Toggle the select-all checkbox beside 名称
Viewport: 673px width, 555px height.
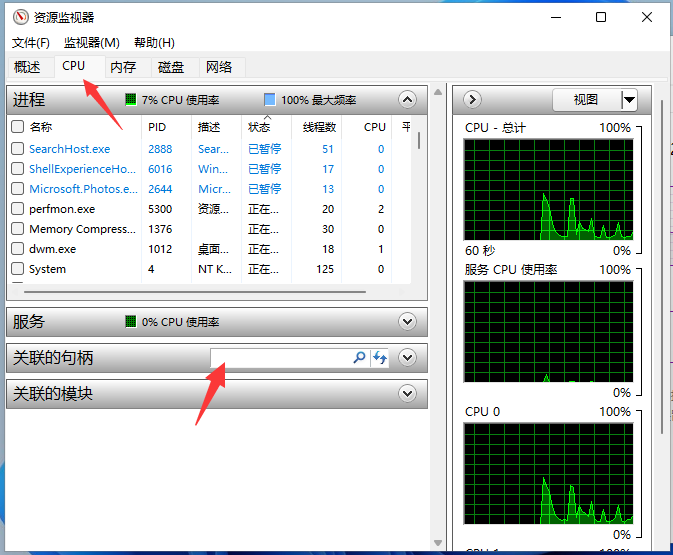tap(17, 127)
